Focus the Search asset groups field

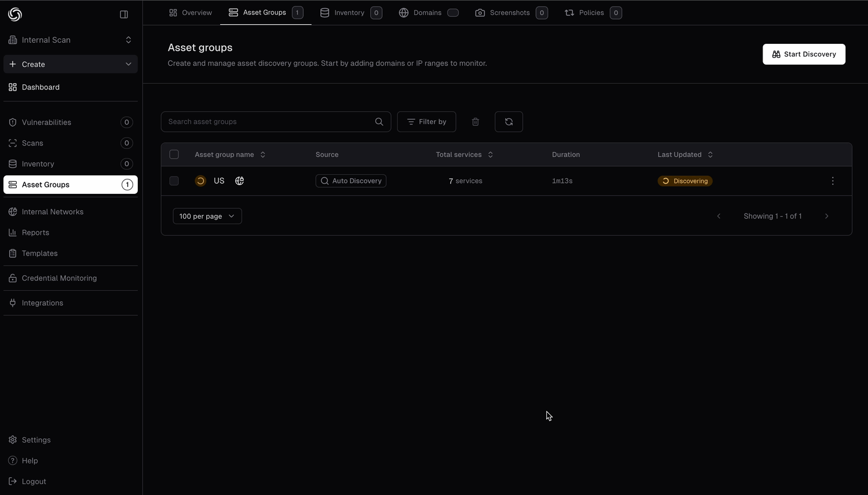[x=276, y=122]
